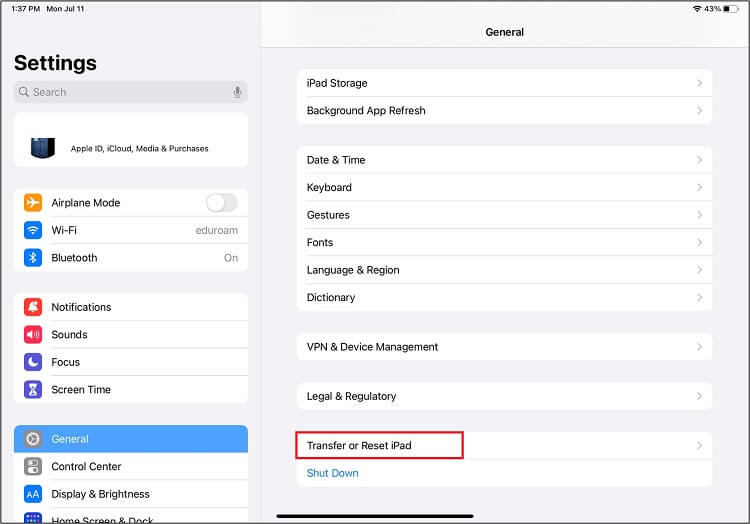The height and width of the screenshot is (524, 750).
Task: Tap the General page title
Action: (505, 32)
